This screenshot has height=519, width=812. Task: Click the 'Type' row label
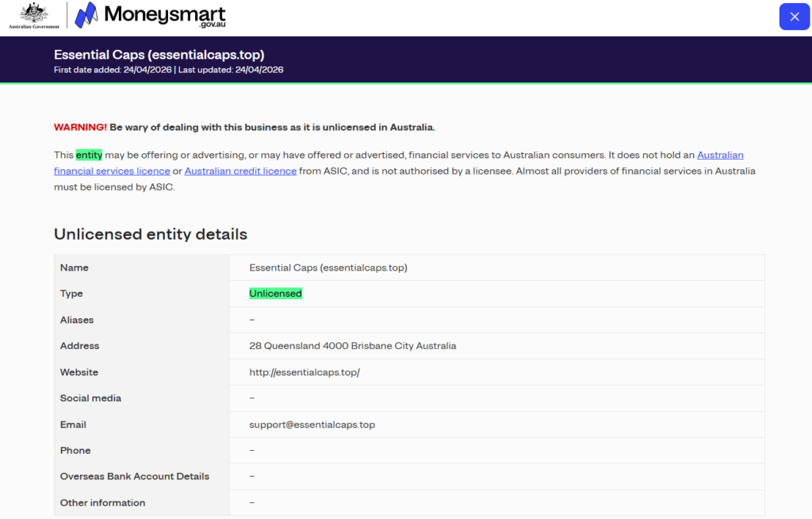(71, 294)
